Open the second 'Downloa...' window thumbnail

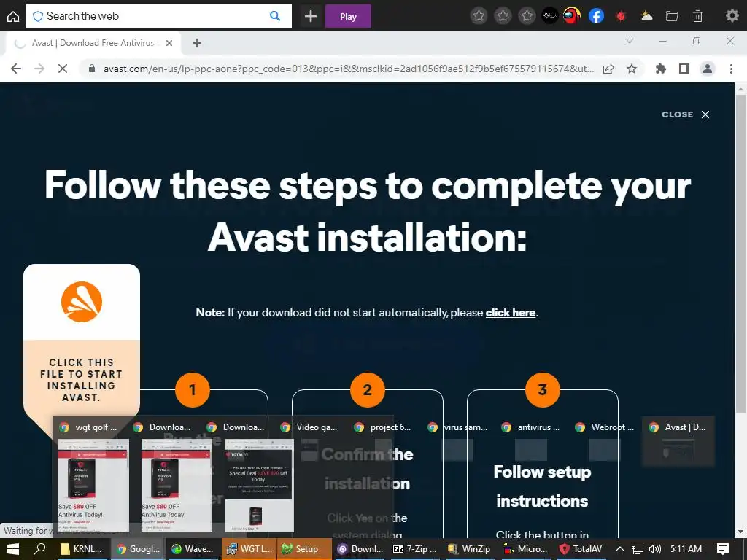177,485
